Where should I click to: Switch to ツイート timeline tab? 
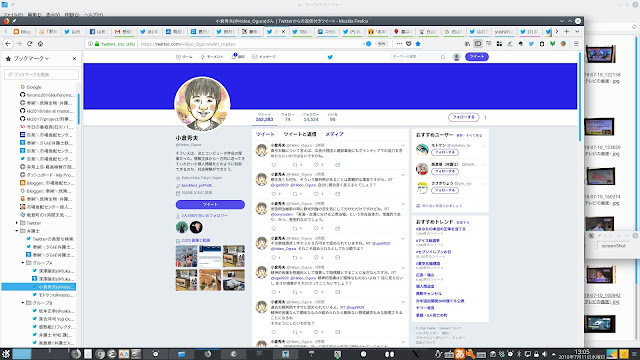(265, 134)
